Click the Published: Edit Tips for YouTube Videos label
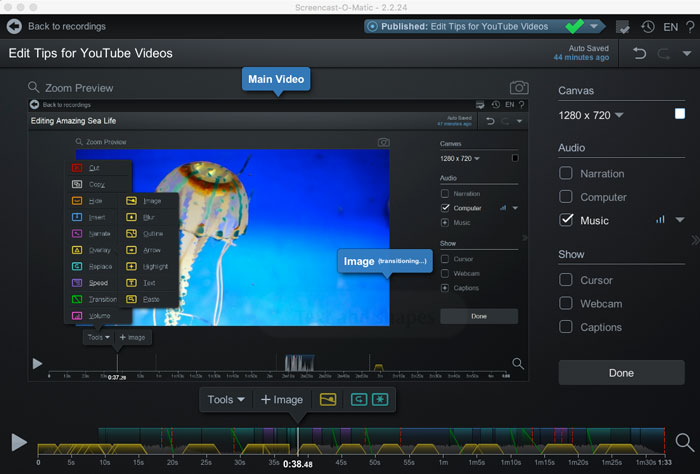The height and width of the screenshot is (474, 700). [x=464, y=26]
